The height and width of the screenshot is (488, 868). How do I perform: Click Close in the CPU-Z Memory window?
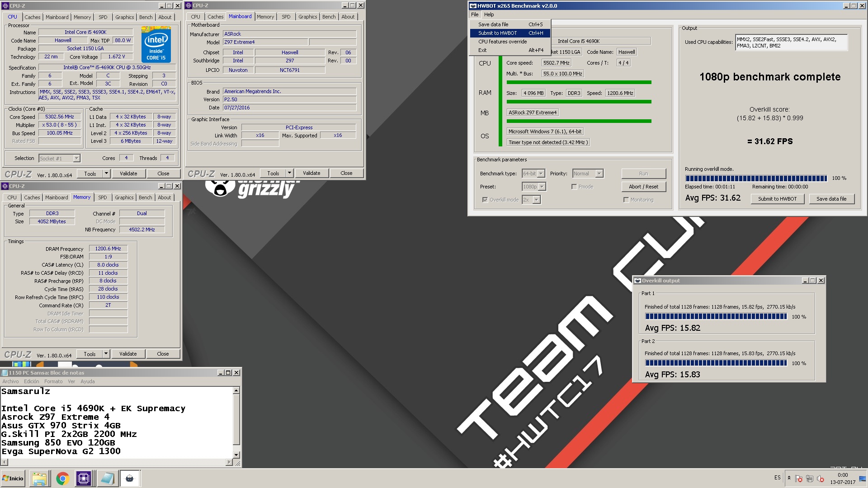tap(163, 354)
